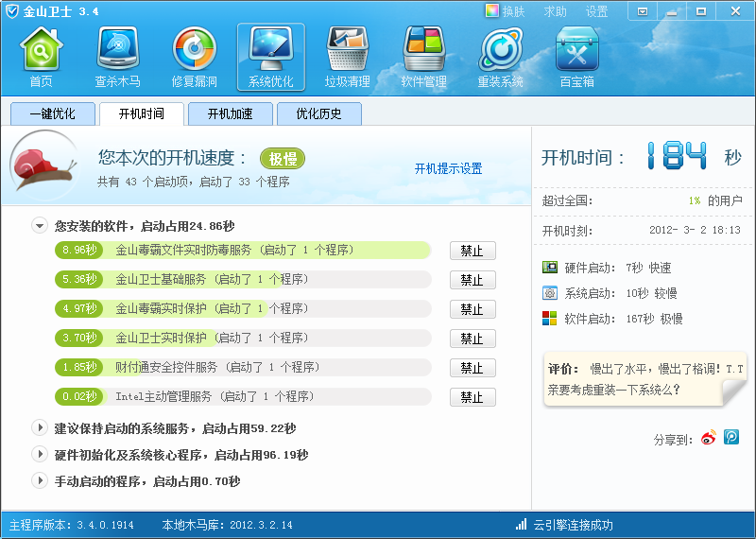Click the 软件启动 windows icon
The image size is (756, 539).
(550, 319)
